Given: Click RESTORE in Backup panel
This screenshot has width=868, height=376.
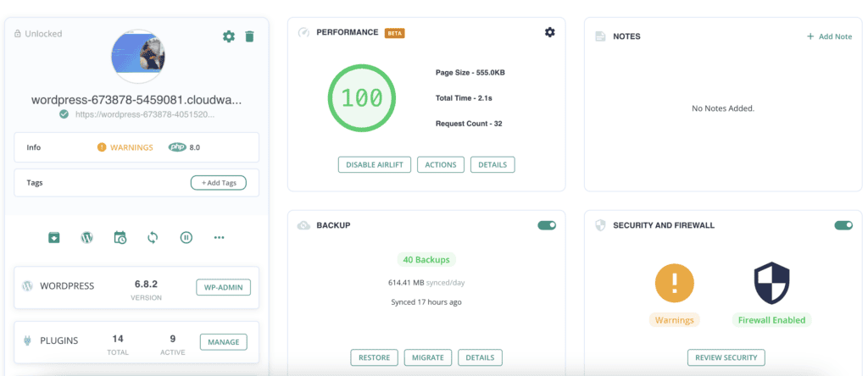Looking at the screenshot, I should coord(374,357).
